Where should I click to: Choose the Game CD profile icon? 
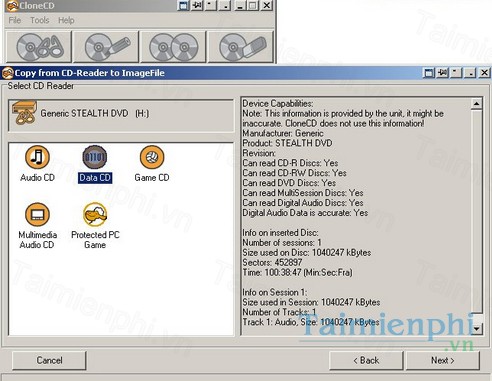pos(152,157)
